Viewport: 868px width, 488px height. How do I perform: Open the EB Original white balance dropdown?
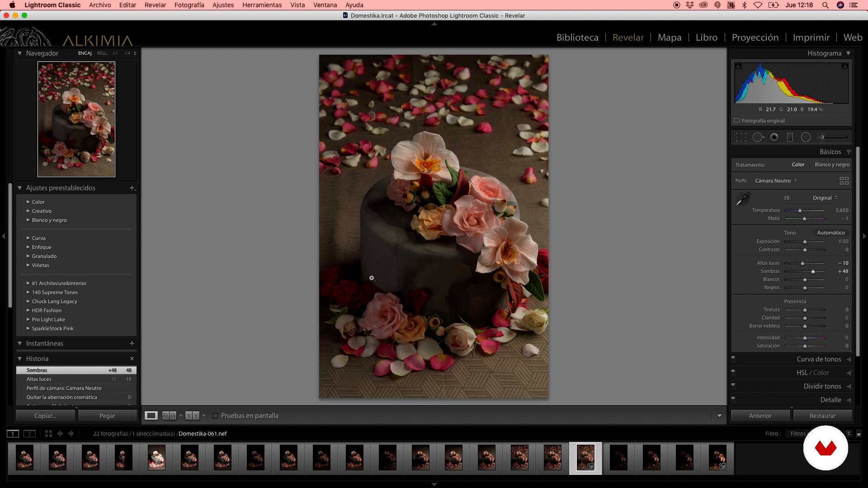click(825, 198)
